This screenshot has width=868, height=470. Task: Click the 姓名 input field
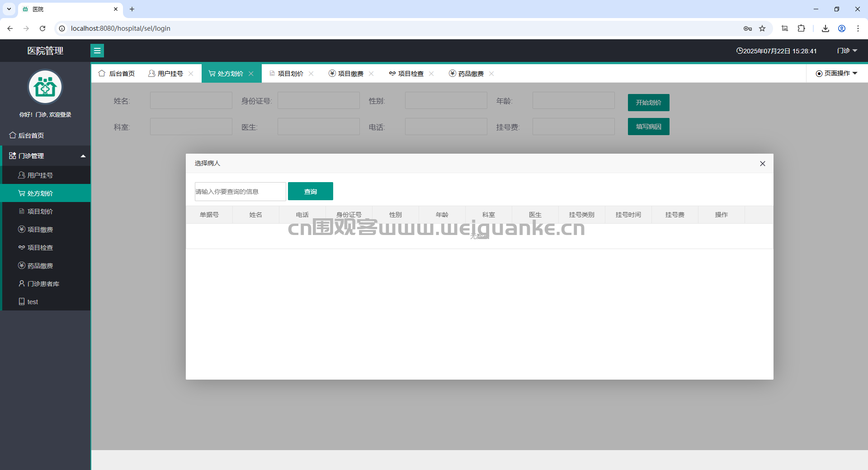click(x=191, y=100)
